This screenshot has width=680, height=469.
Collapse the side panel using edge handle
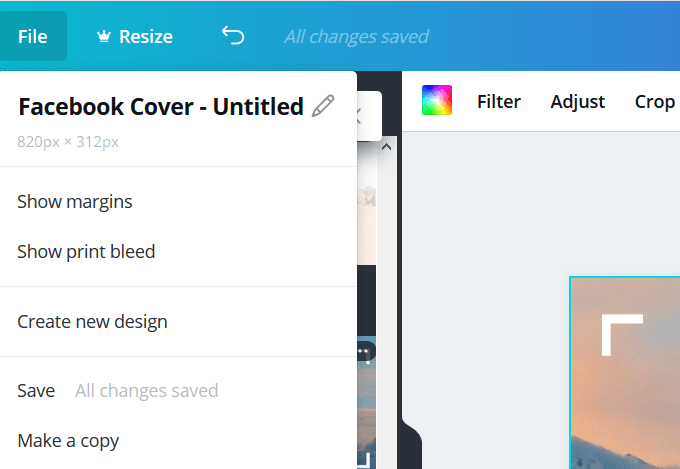click(x=409, y=443)
